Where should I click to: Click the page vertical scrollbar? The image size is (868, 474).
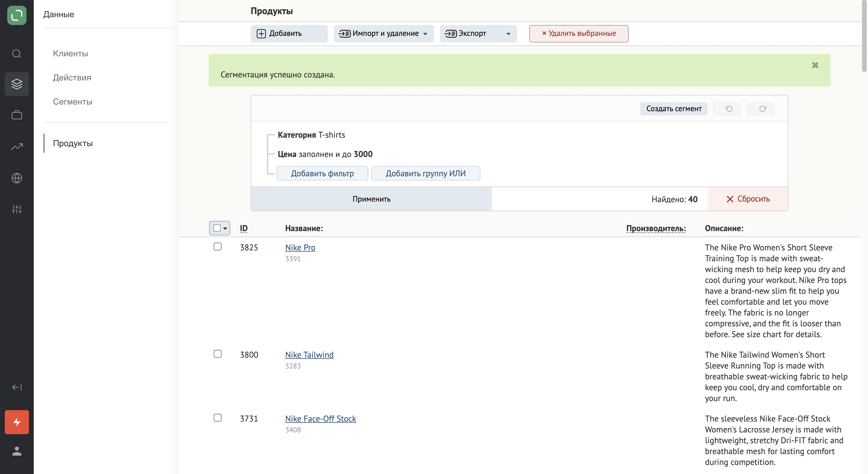(x=864, y=36)
